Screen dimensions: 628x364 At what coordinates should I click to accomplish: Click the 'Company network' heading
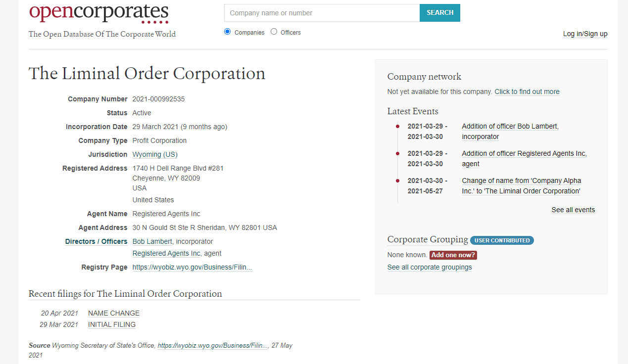tap(424, 77)
